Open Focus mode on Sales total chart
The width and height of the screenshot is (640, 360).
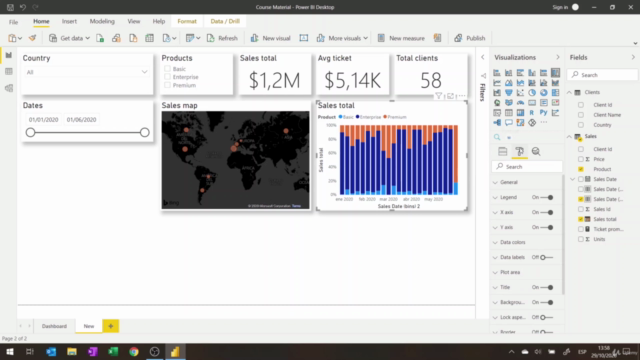[x=450, y=96]
